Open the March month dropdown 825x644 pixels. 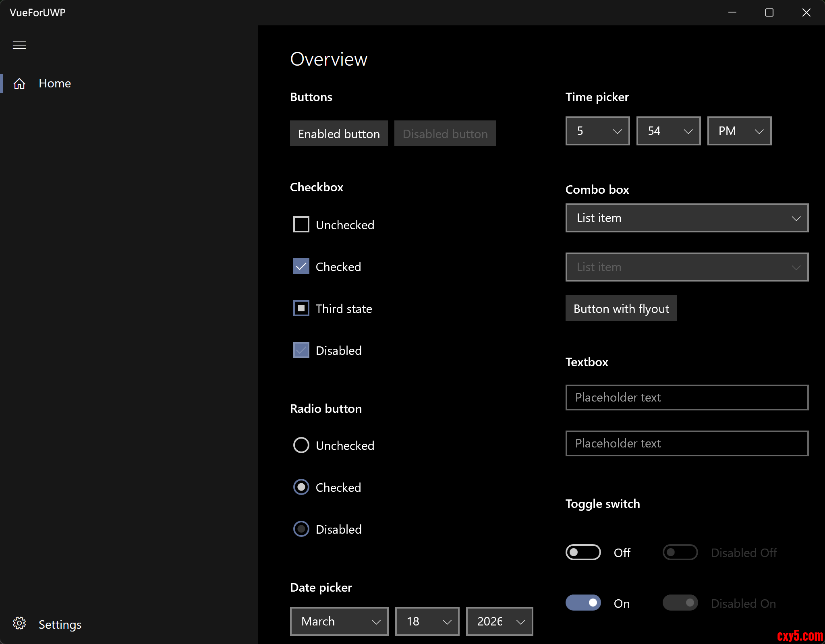pyautogui.click(x=339, y=621)
